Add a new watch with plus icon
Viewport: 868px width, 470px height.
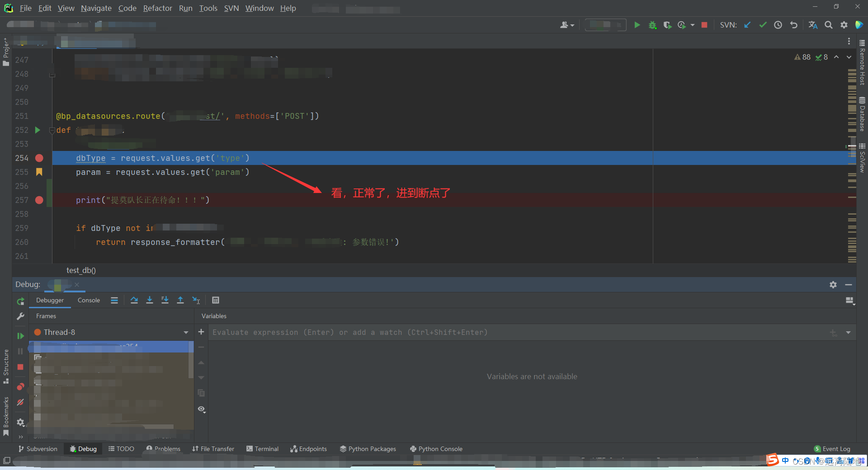tap(201, 332)
